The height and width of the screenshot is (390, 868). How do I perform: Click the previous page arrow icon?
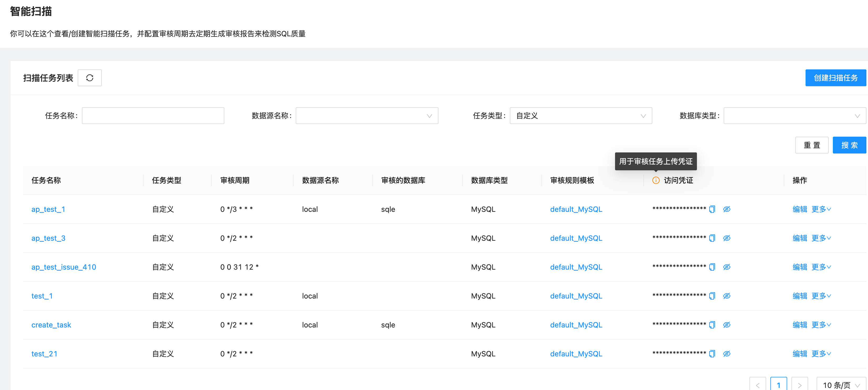758,384
